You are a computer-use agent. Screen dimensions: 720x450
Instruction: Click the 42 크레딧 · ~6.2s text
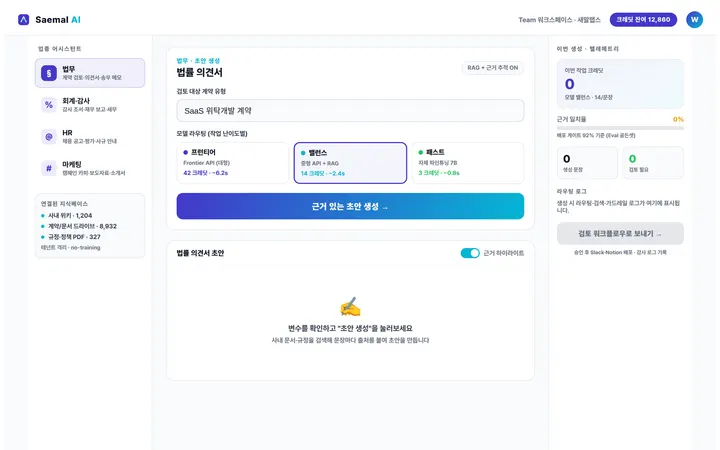[206, 173]
